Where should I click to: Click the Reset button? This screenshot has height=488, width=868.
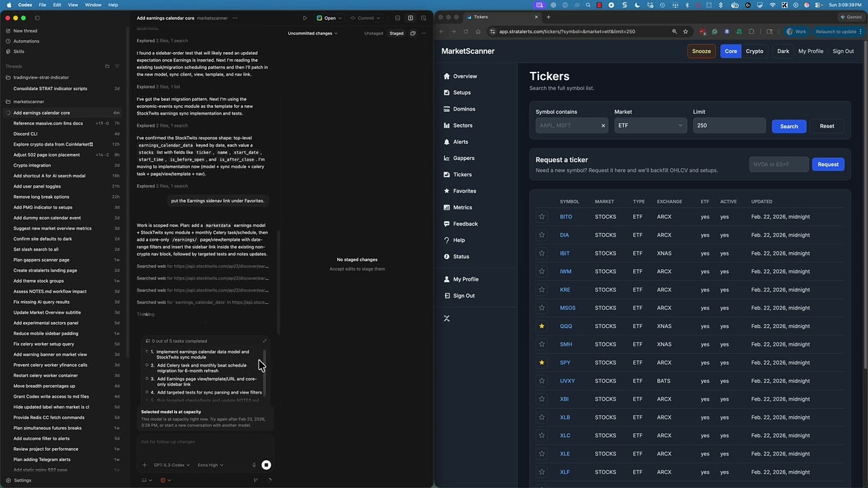[827, 126]
